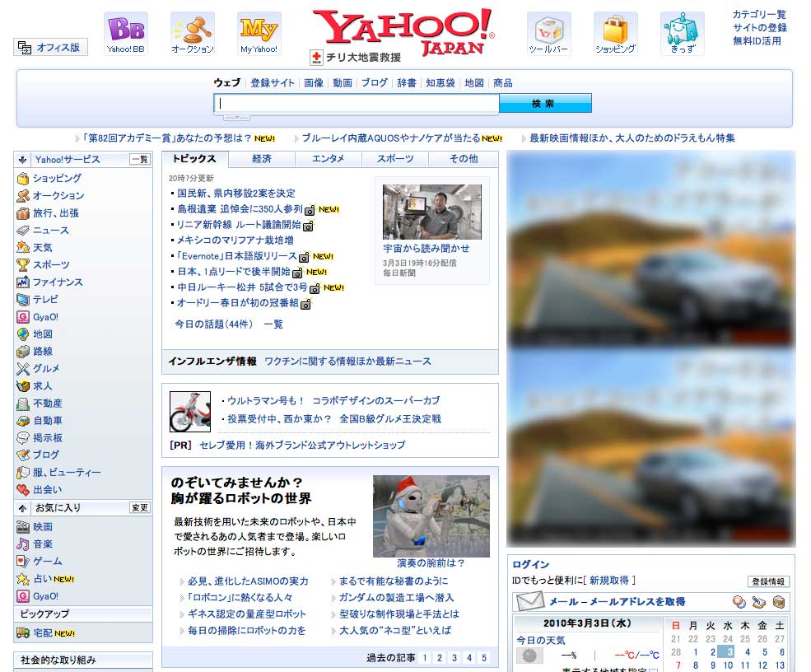811x672 pixels.
Task: Open the Yahoo! BB icon
Action: click(126, 33)
